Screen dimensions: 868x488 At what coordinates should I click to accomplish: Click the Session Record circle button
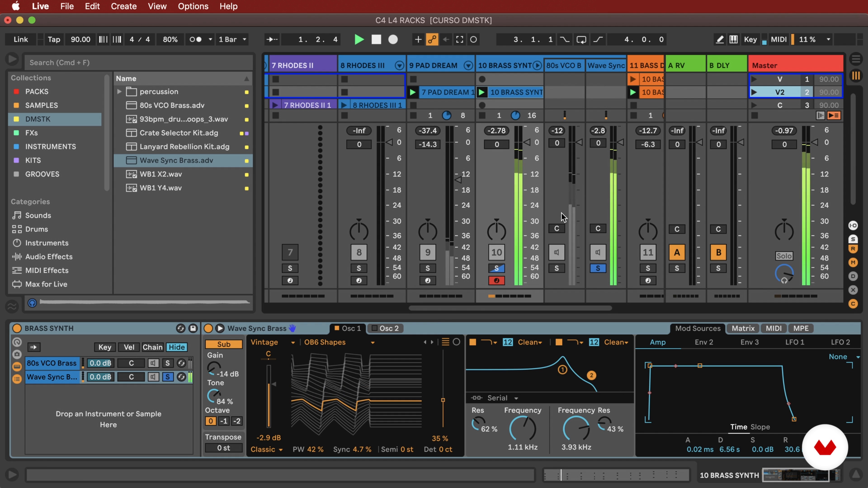(473, 39)
